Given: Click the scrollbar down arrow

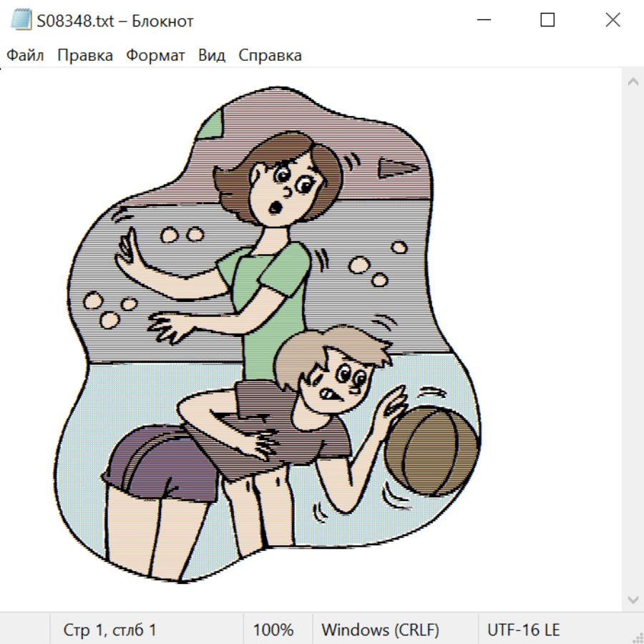Looking at the screenshot, I should coord(633,598).
